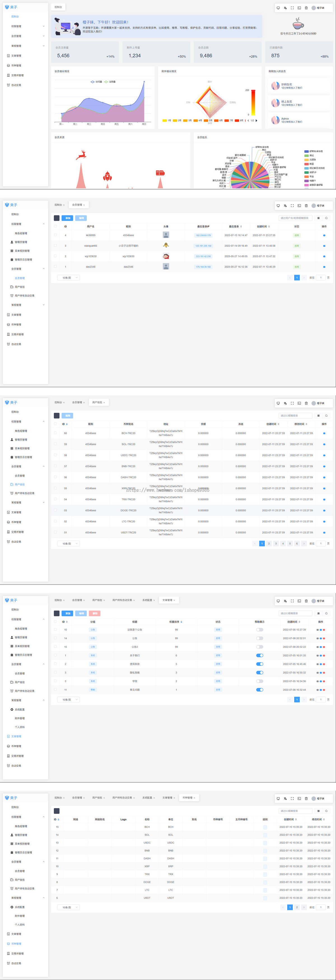The width and height of the screenshot is (336, 980).
Task: Click dark refresh button on the 币种管理 page
Action: point(57,811)
